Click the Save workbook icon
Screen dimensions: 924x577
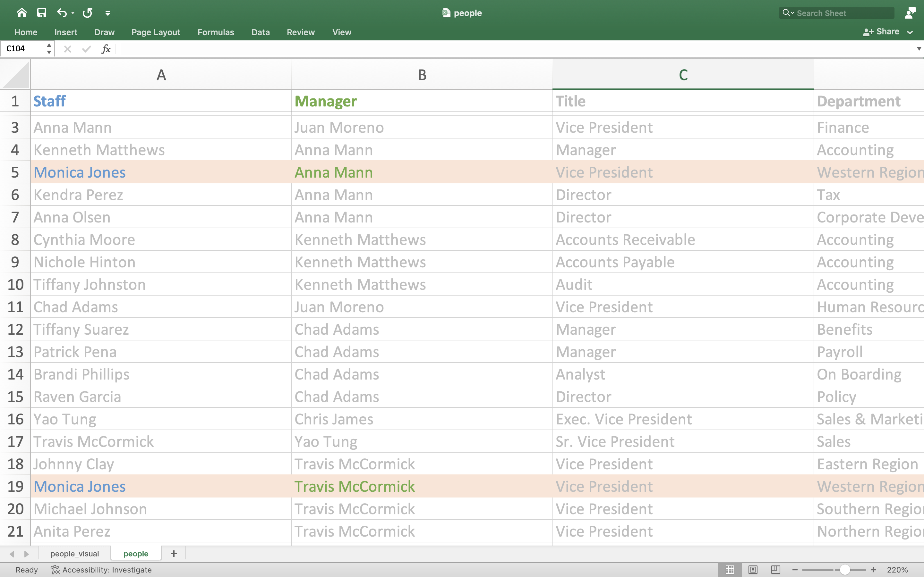[41, 13]
